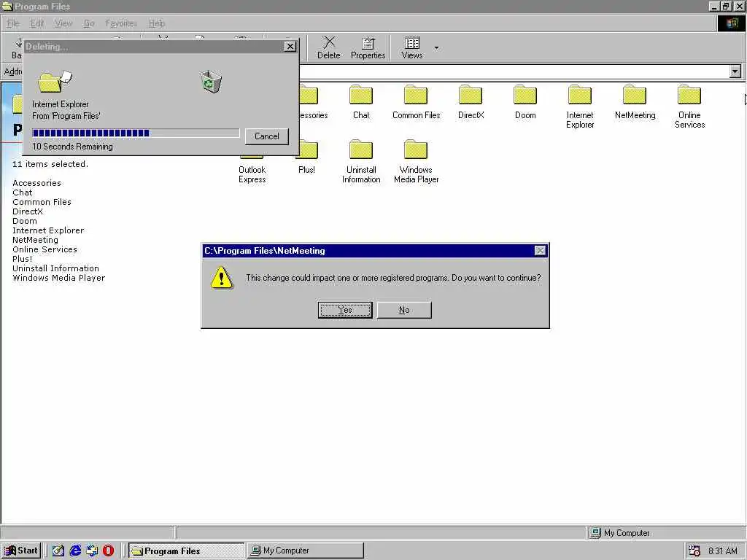Click the Views toolbar icon
Viewport: 747px width, 560px height.
click(412, 47)
